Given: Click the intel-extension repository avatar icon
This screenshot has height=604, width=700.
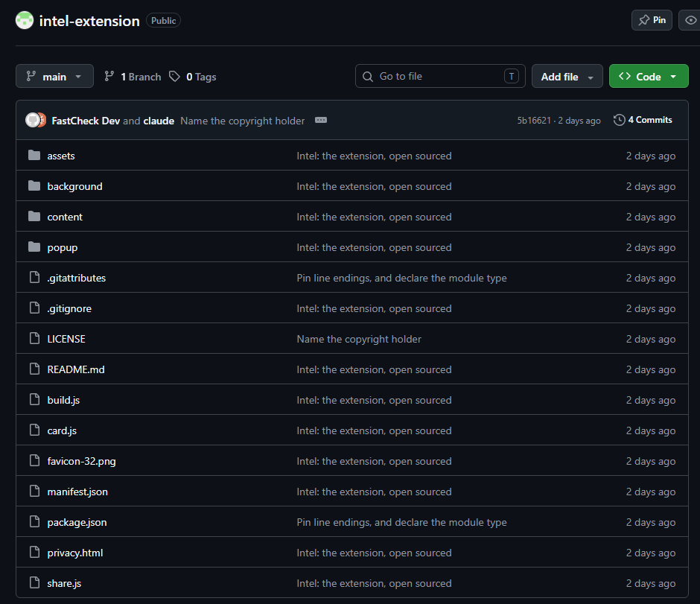Looking at the screenshot, I should point(25,21).
